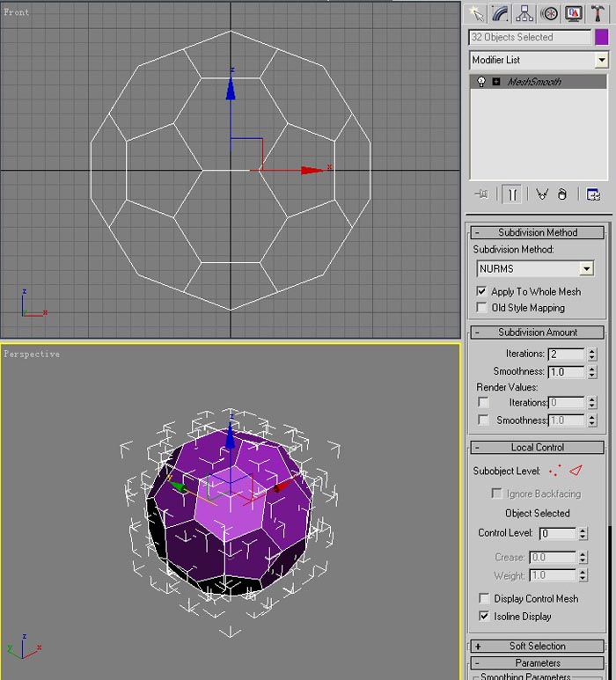Click the Crease spinner arrows

click(583, 557)
